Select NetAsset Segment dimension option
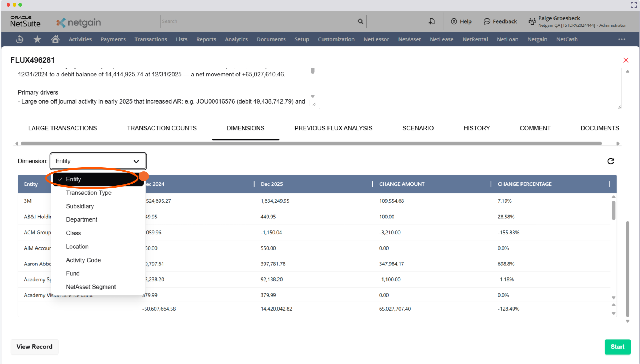Image resolution: width=640 pixels, height=364 pixels. pyautogui.click(x=91, y=287)
